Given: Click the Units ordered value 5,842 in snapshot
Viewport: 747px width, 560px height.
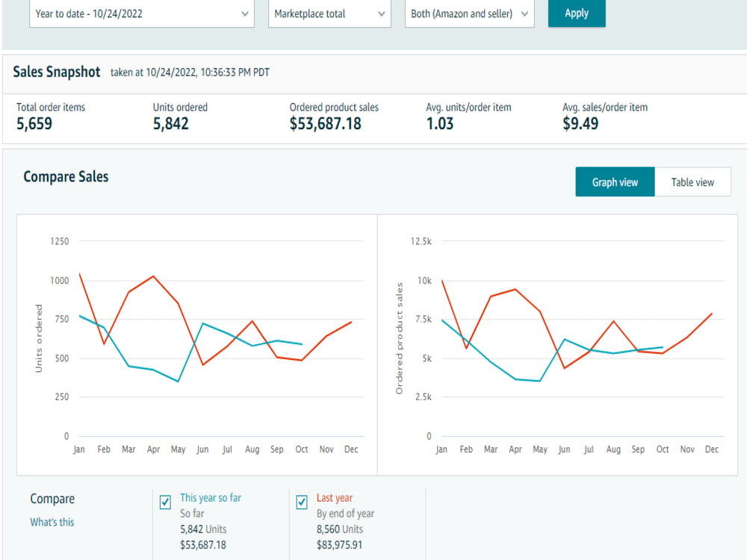Looking at the screenshot, I should [x=170, y=124].
